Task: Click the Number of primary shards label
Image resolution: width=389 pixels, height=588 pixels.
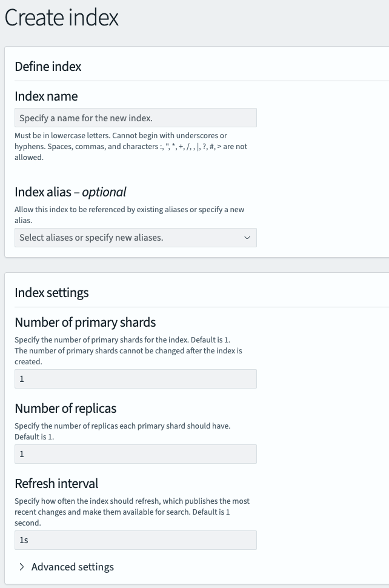Action: 85,322
